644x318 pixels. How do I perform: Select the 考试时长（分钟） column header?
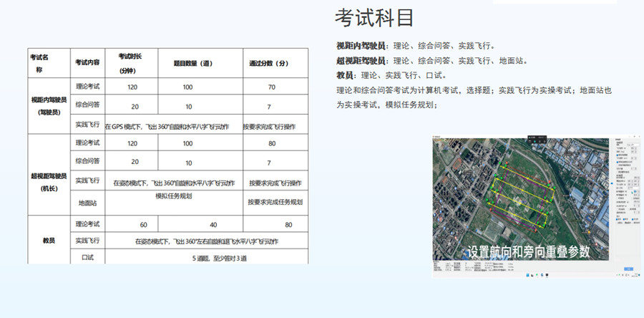point(129,63)
